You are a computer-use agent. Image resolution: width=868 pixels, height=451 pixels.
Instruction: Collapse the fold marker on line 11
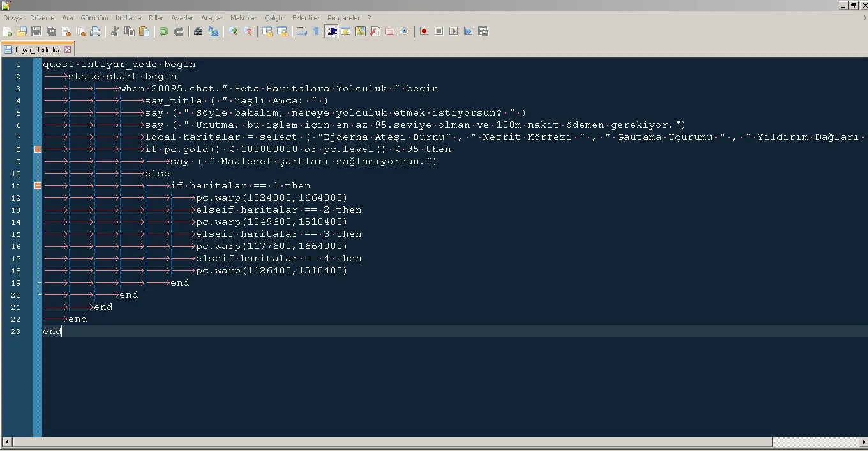click(38, 185)
